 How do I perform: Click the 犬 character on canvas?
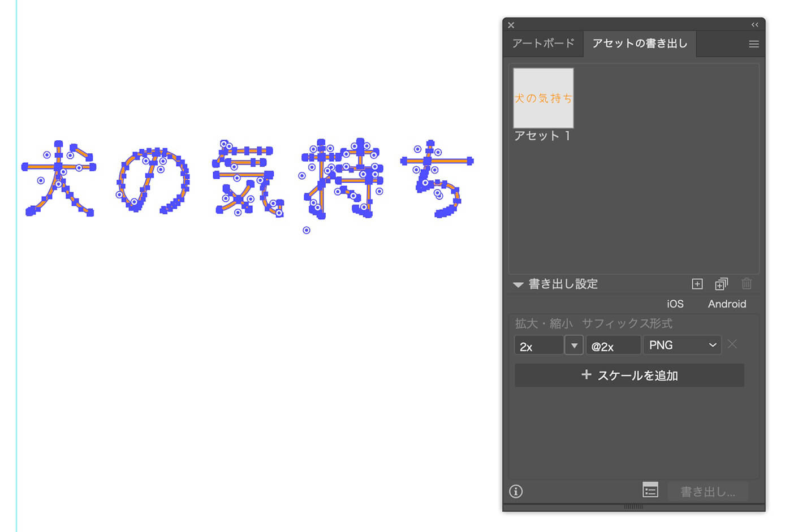click(59, 178)
